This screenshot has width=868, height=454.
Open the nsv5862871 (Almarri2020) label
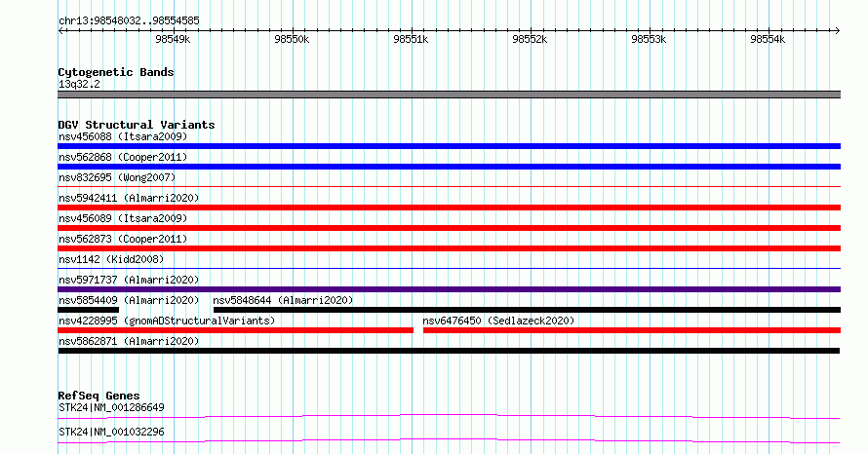click(129, 341)
